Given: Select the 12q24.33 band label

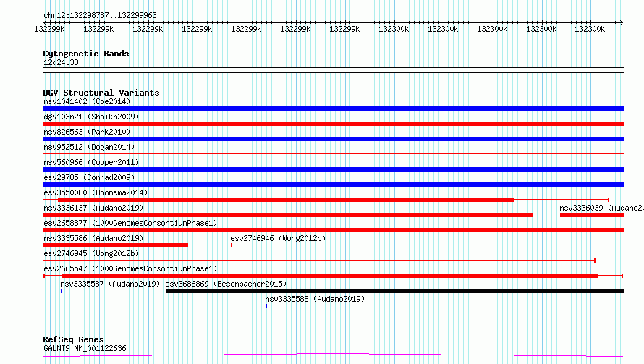Looking at the screenshot, I should (x=61, y=62).
